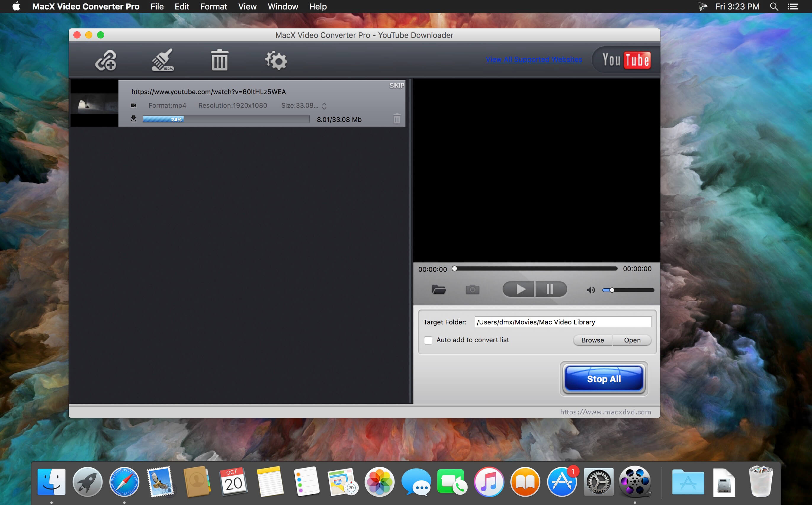812x505 pixels.
Task: Click the Browse button for target folder
Action: (x=591, y=340)
